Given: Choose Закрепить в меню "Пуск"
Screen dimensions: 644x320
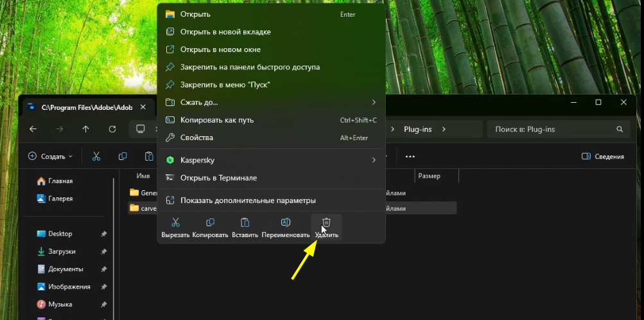Looking at the screenshot, I should (x=271, y=85).
